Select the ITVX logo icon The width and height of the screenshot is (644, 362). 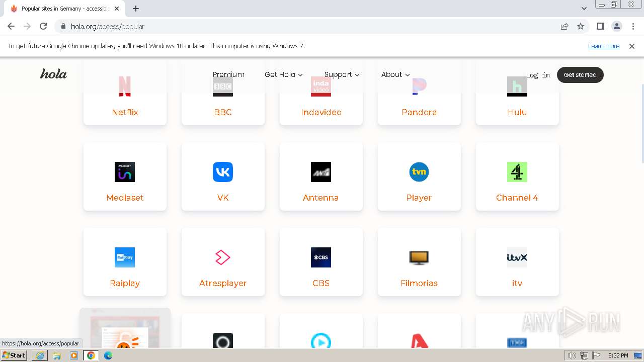click(x=517, y=257)
